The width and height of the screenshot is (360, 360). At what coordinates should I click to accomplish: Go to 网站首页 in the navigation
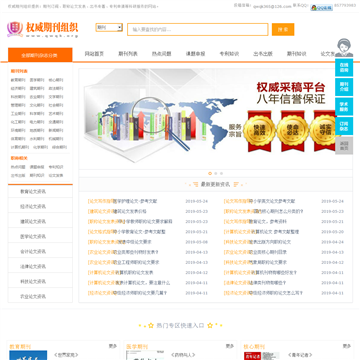coord(94,54)
